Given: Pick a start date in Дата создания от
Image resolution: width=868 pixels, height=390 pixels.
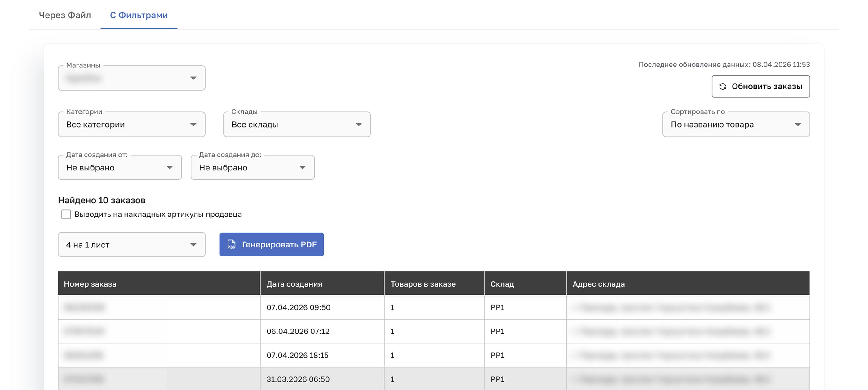Looking at the screenshot, I should tap(120, 168).
